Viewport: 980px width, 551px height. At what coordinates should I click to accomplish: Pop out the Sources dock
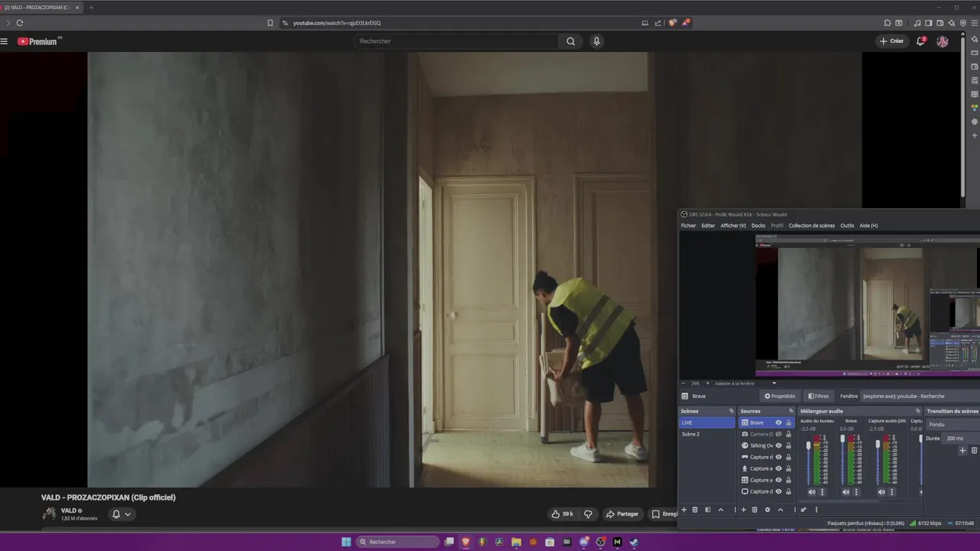(791, 411)
